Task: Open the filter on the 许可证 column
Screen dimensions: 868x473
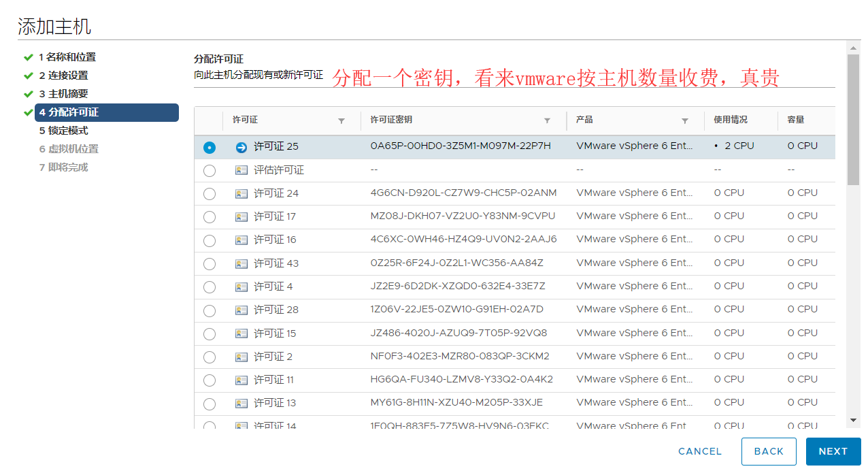Action: (x=341, y=120)
